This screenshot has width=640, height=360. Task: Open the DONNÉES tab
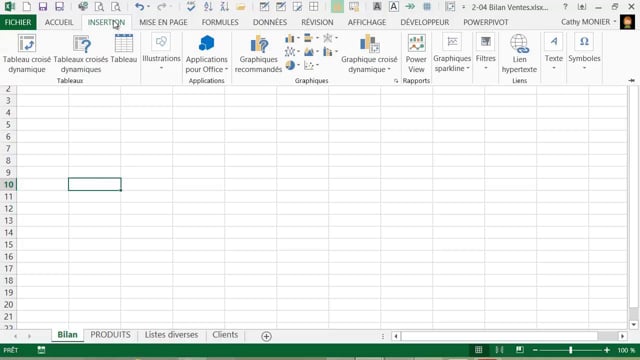(x=270, y=22)
